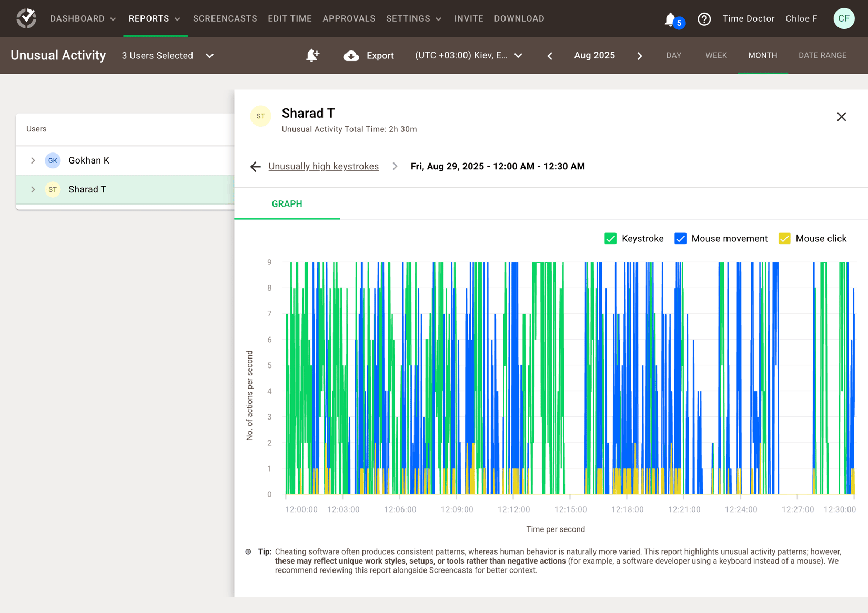The width and height of the screenshot is (868, 613).
Task: Click the notification bell with badge
Action: tap(670, 18)
